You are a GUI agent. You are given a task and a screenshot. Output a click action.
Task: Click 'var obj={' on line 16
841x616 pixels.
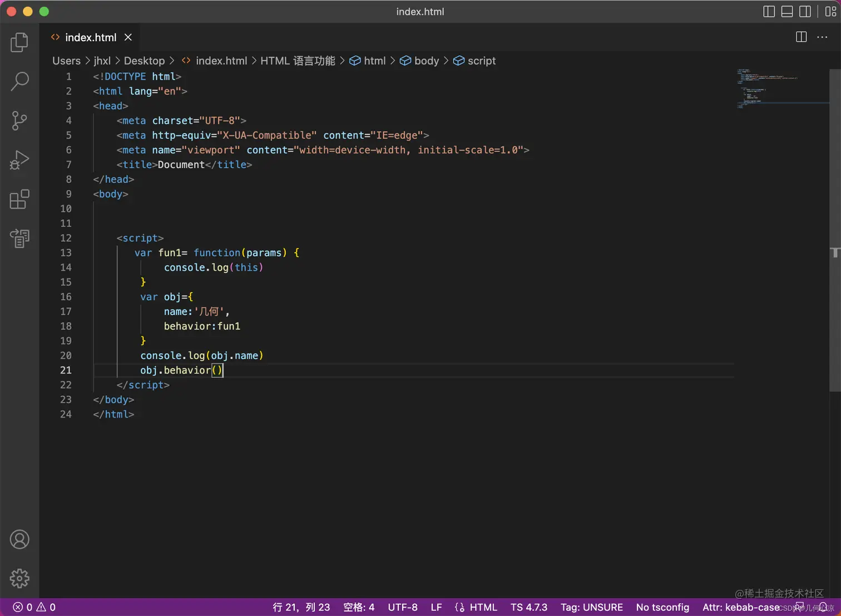click(x=167, y=297)
